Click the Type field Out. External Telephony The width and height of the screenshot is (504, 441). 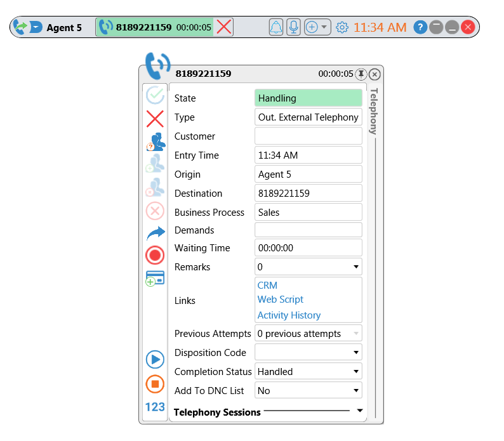[308, 117]
